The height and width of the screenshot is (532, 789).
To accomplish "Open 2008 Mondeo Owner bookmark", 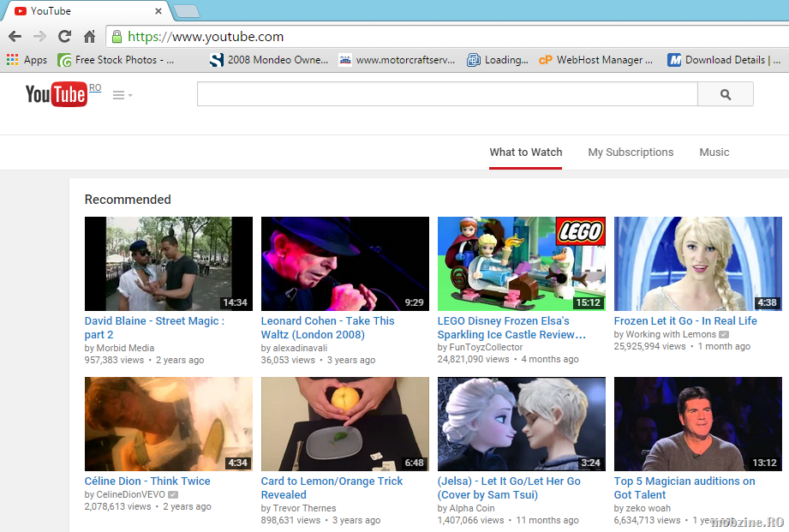I will pos(269,60).
